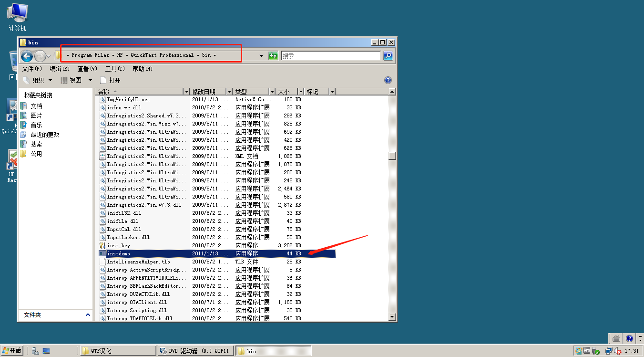Select inifil32.dll file

point(217,213)
